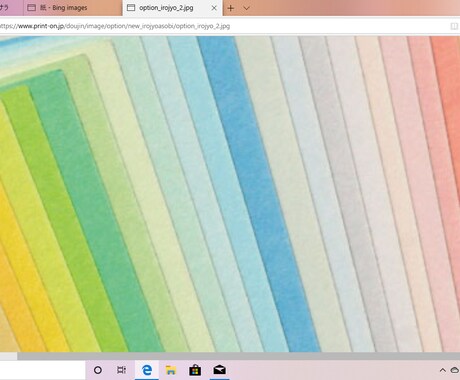
Task: Open reading view icon in address bar
Action: pyautogui.click(x=454, y=26)
